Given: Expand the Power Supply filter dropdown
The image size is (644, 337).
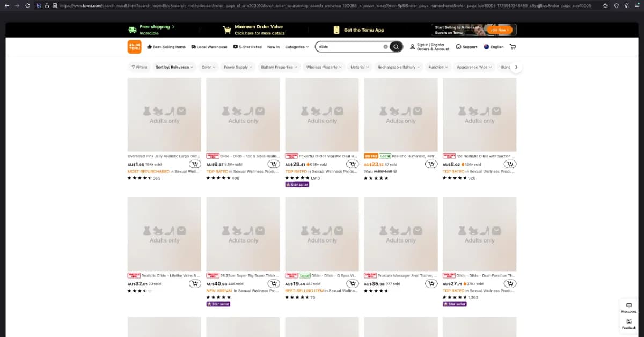Looking at the screenshot, I should [x=238, y=67].
